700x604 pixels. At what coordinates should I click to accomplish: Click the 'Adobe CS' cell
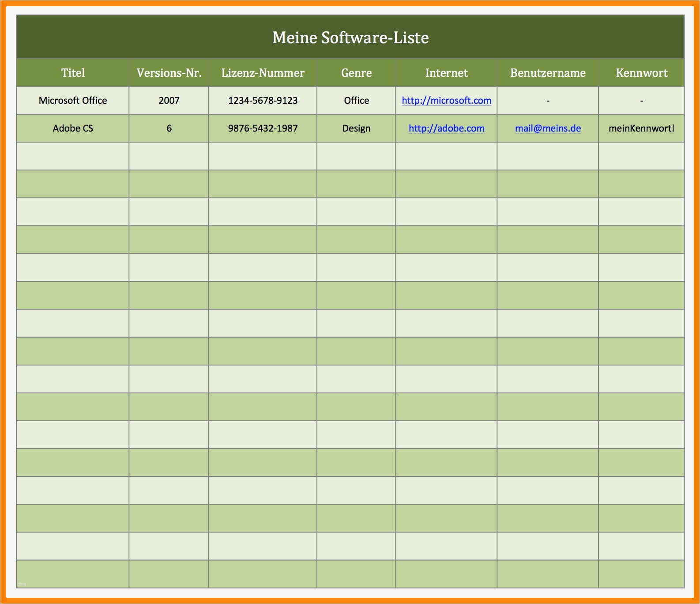click(x=73, y=128)
